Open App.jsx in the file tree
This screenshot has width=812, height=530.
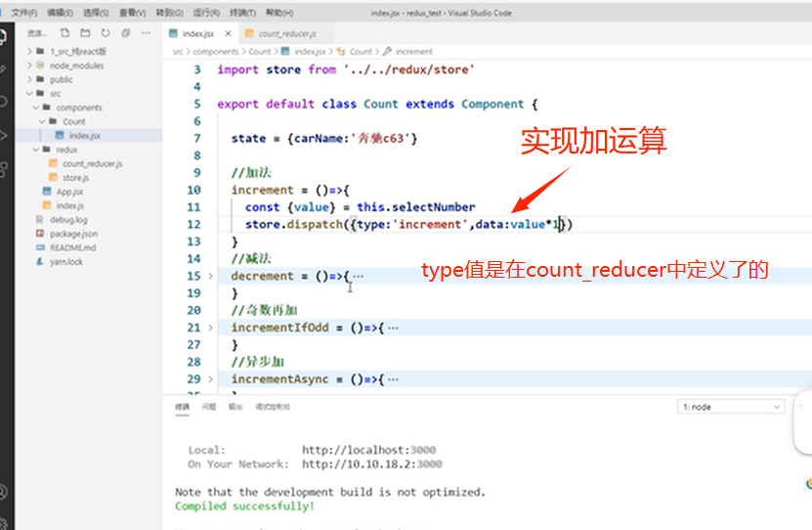point(69,192)
